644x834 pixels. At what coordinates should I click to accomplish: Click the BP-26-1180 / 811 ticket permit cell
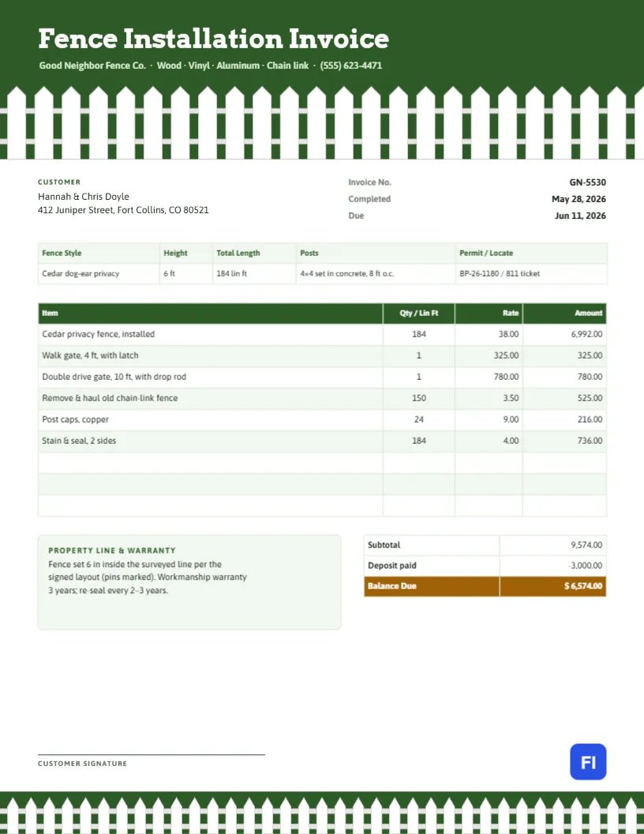(x=531, y=273)
